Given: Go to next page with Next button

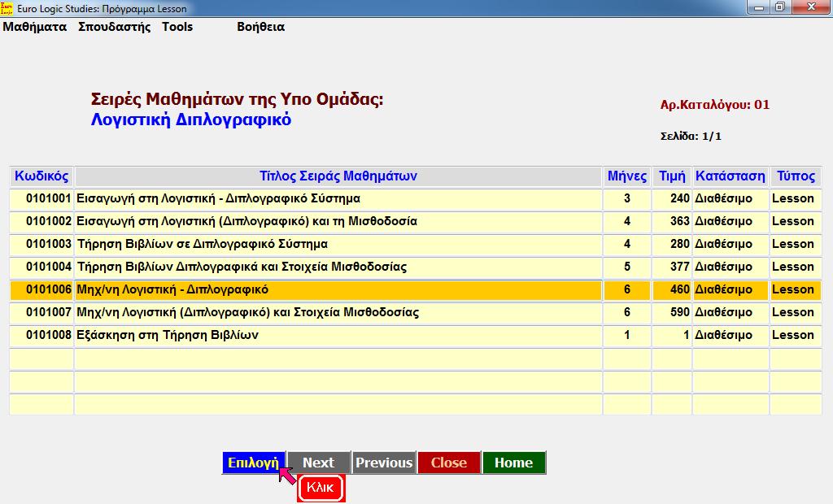Looking at the screenshot, I should coord(319,462).
